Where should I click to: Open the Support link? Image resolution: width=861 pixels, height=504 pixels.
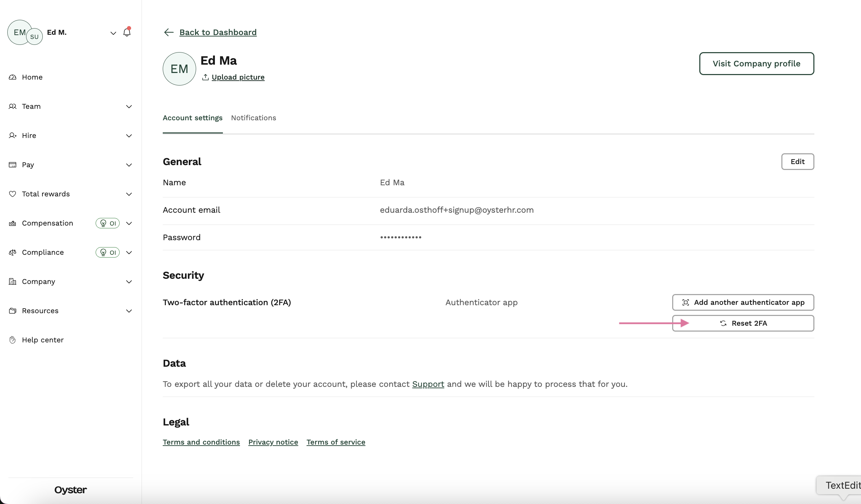[x=428, y=384]
